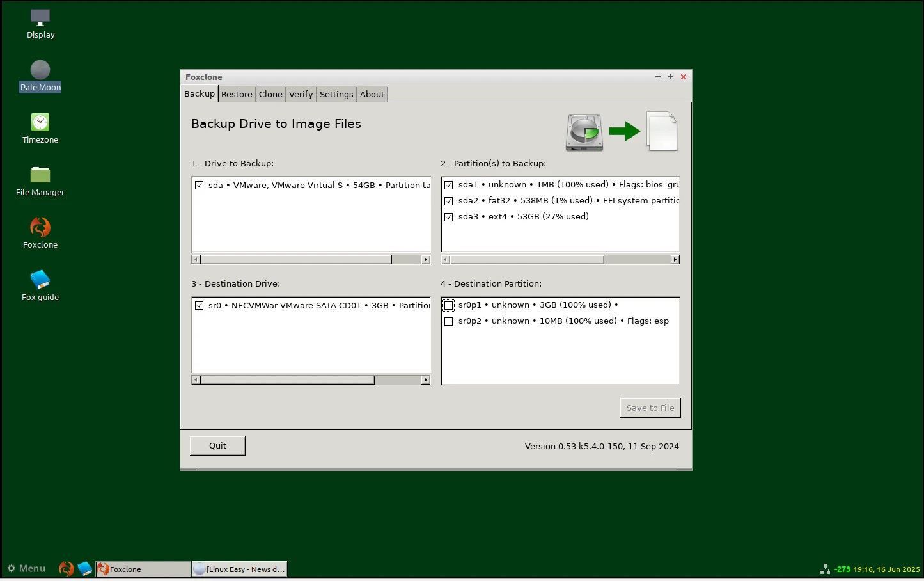
Task: Click the Foxclone launcher in taskbar
Action: click(66, 569)
